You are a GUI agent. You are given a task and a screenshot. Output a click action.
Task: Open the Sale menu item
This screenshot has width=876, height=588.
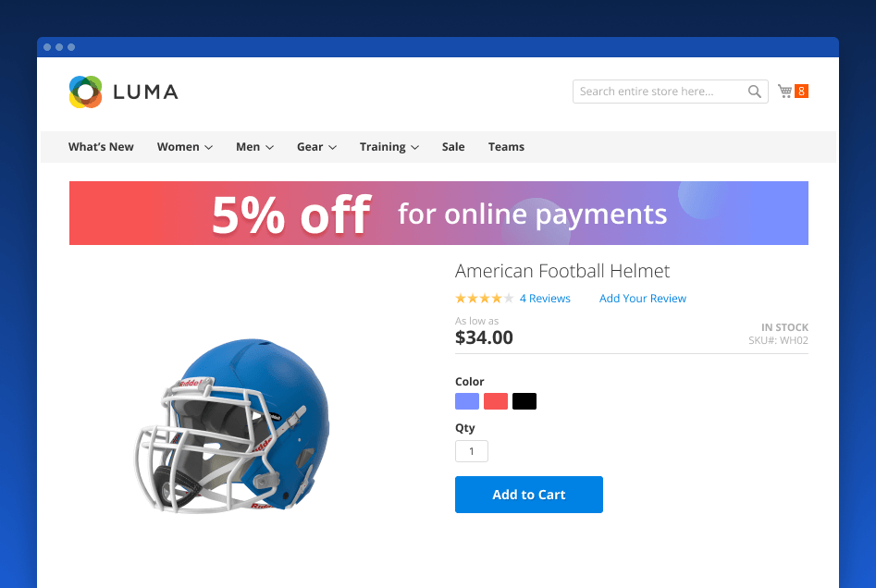pyautogui.click(x=453, y=147)
